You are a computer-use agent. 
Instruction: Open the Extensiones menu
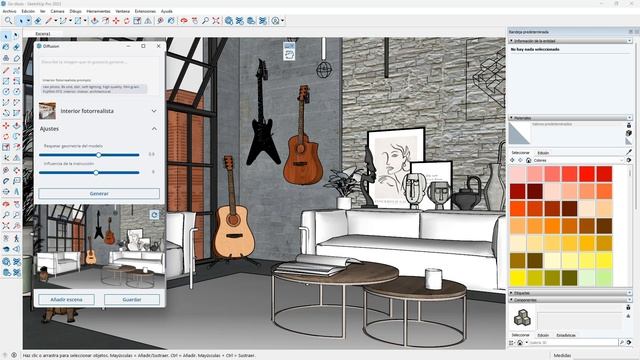coord(145,11)
